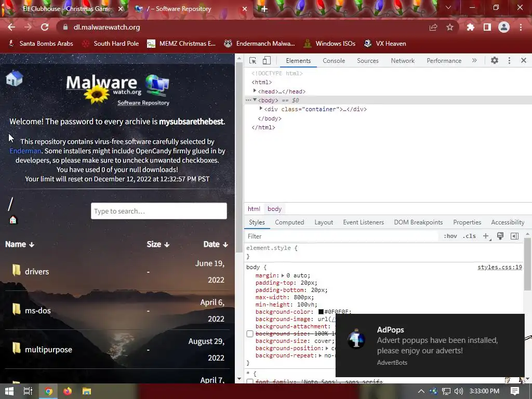Image resolution: width=532 pixels, height=399 pixels.
Task: Toggle the .cls element classes button
Action: 469,236
